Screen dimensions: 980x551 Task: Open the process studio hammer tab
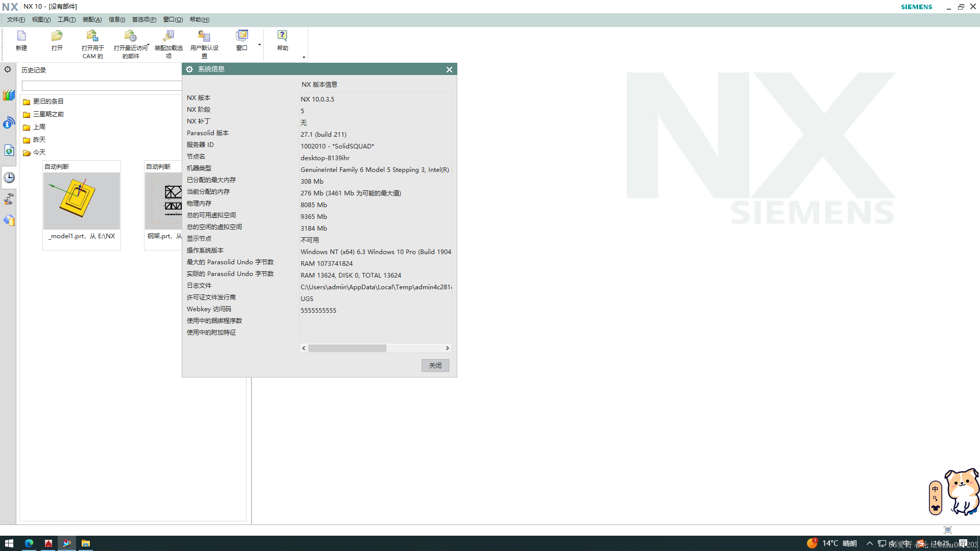(x=9, y=199)
